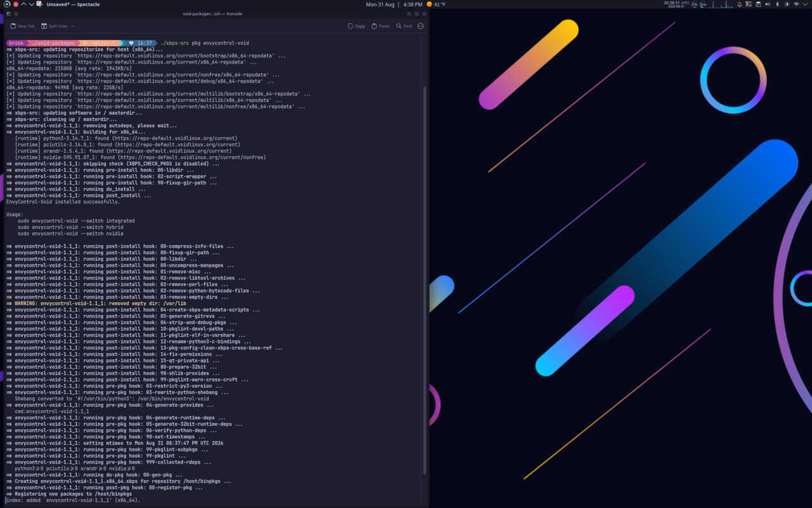
Task: Click the "index: added" final output line
Action: click(73, 500)
